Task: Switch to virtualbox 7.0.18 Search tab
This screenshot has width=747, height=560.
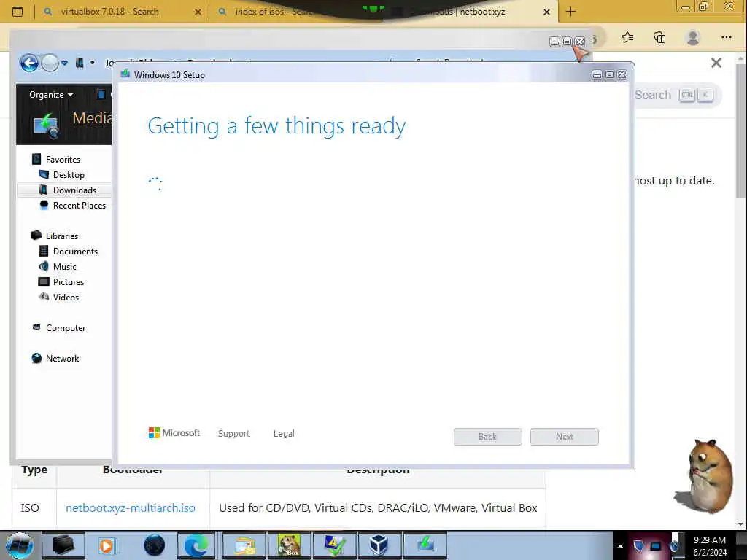Action: (x=109, y=12)
